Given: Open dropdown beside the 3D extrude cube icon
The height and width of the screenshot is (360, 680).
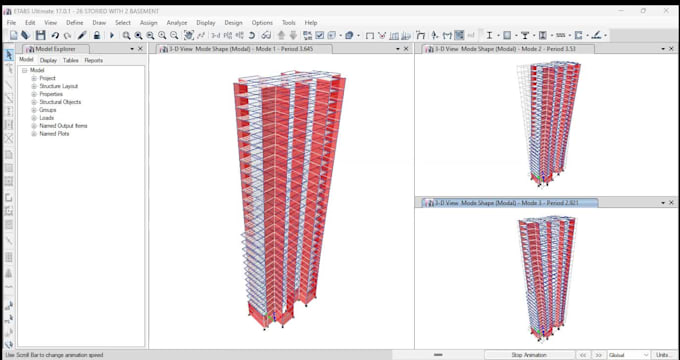Looking at the screenshot, I should [x=358, y=36].
